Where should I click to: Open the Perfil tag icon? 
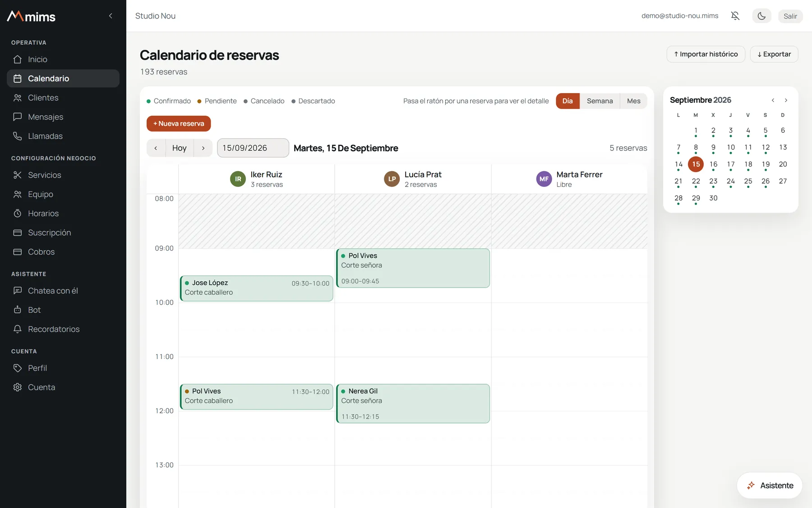pos(18,368)
